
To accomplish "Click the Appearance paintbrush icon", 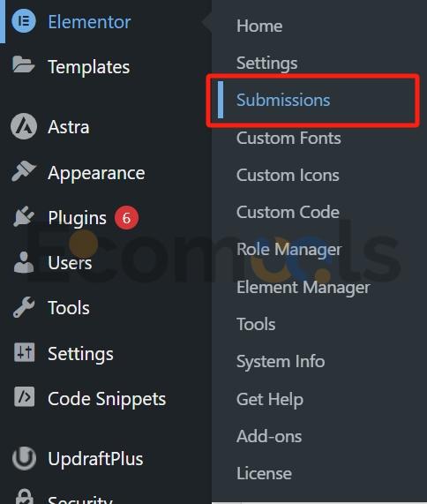I will pos(24,171).
